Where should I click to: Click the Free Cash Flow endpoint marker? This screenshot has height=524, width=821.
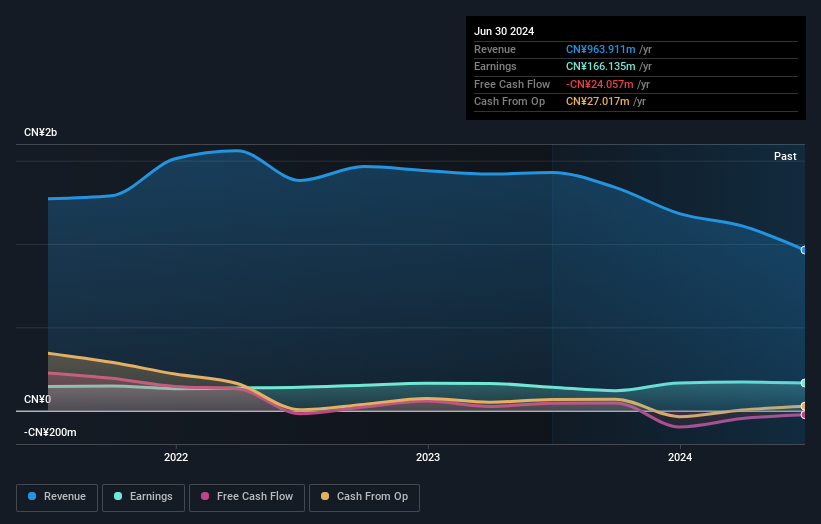(804, 415)
